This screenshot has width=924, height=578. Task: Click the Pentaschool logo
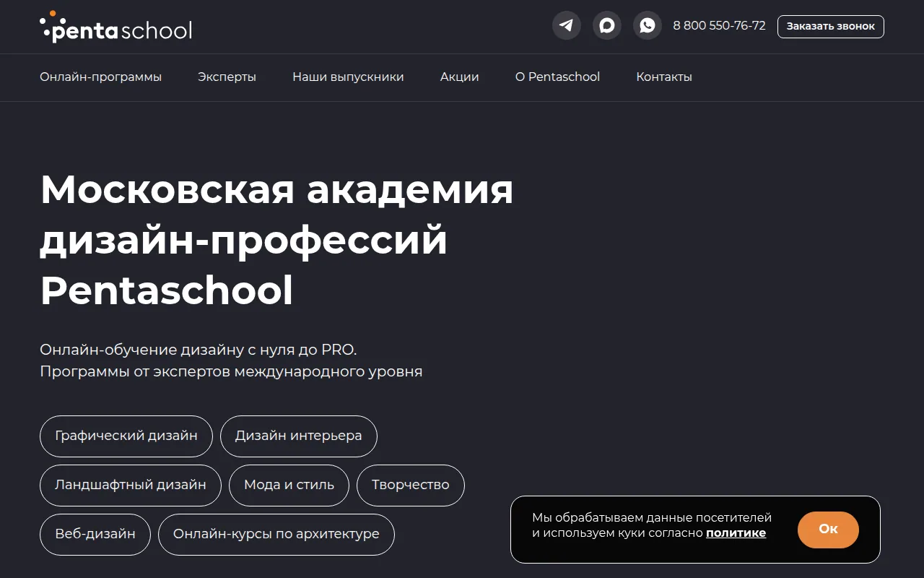[x=115, y=27]
